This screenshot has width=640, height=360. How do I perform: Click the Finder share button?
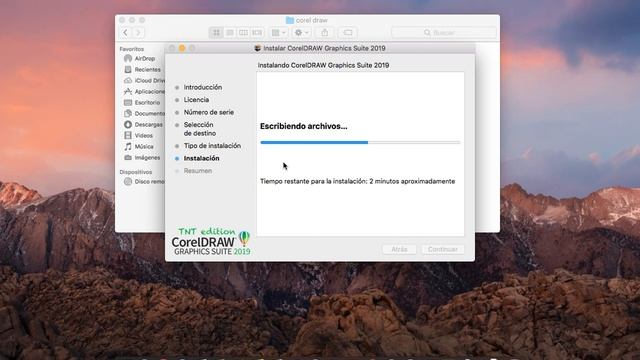325,33
